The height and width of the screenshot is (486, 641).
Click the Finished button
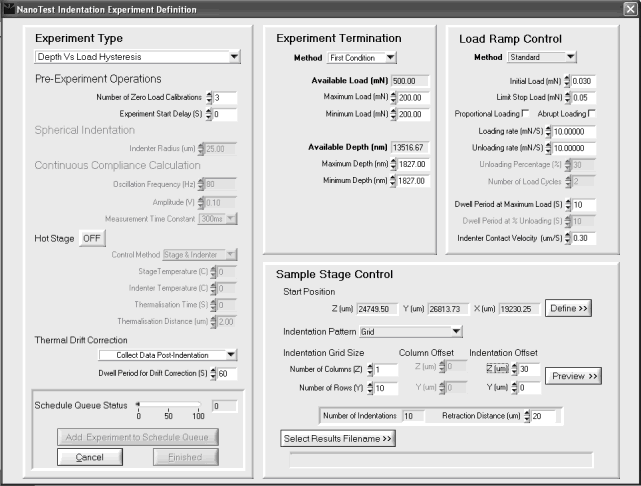(x=186, y=457)
